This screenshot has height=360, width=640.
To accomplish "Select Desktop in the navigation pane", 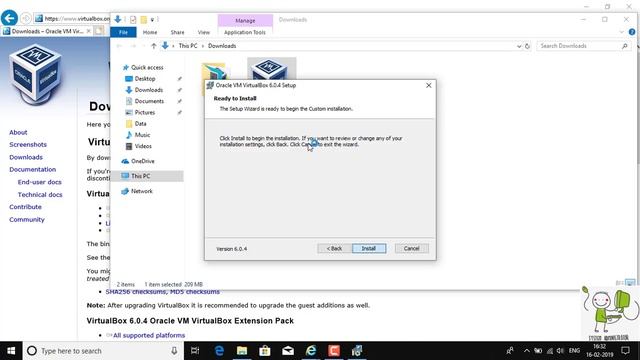I will tap(145, 79).
